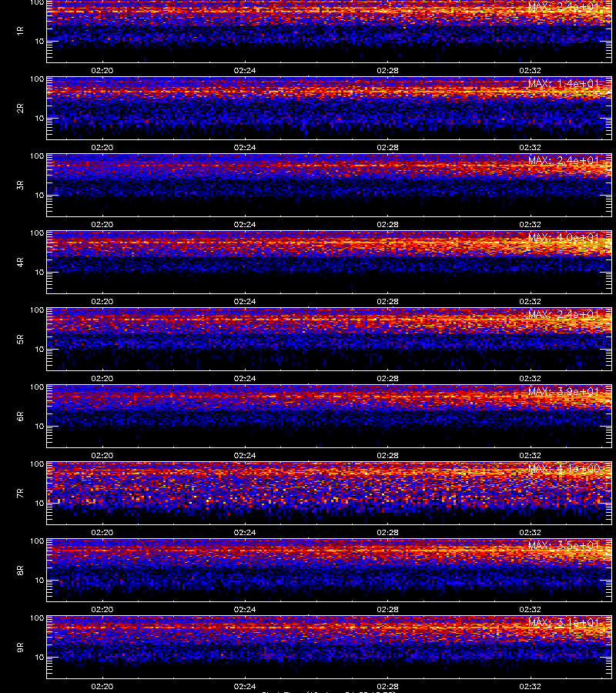The width and height of the screenshot is (616, 693).
Task: Click the '100' y-axis label of panel 2R
Action: click(37, 79)
